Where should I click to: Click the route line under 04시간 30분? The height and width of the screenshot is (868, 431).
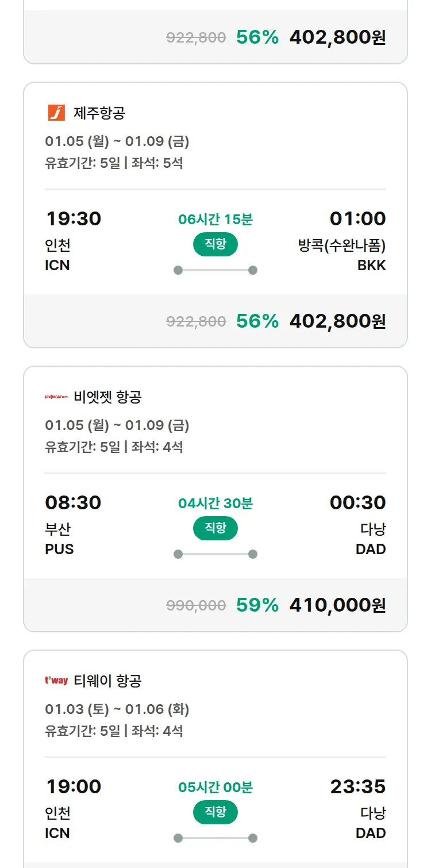pos(215,554)
